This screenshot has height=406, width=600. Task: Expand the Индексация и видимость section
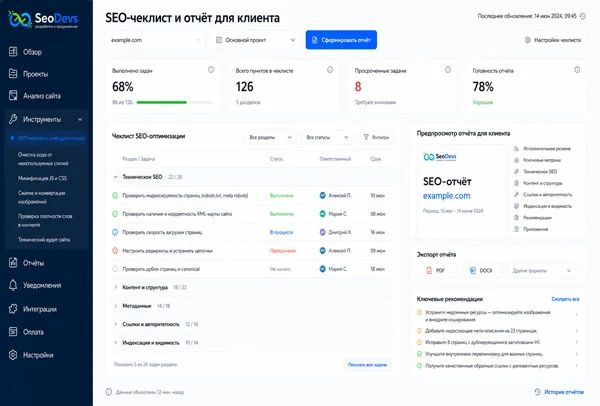115,342
